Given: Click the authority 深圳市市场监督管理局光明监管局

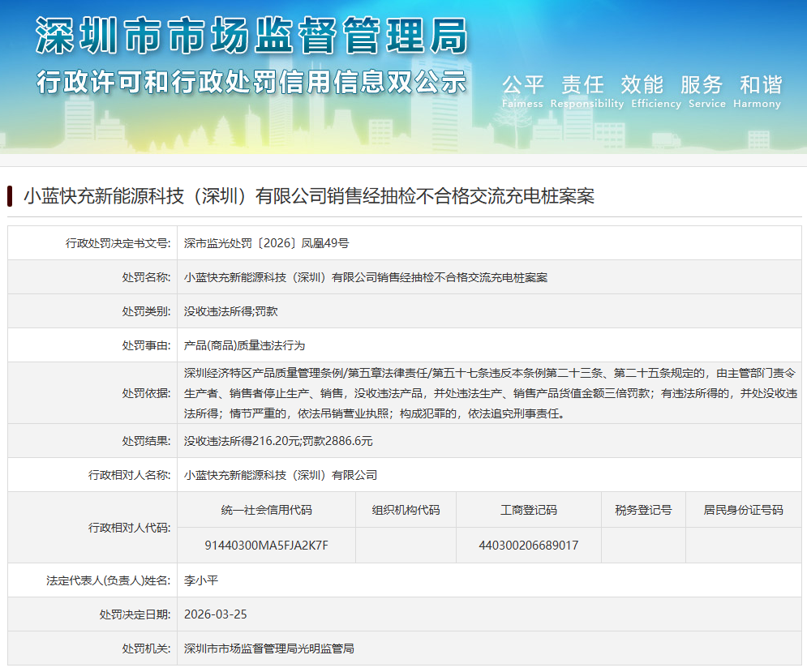Looking at the screenshot, I should pyautogui.click(x=268, y=648).
